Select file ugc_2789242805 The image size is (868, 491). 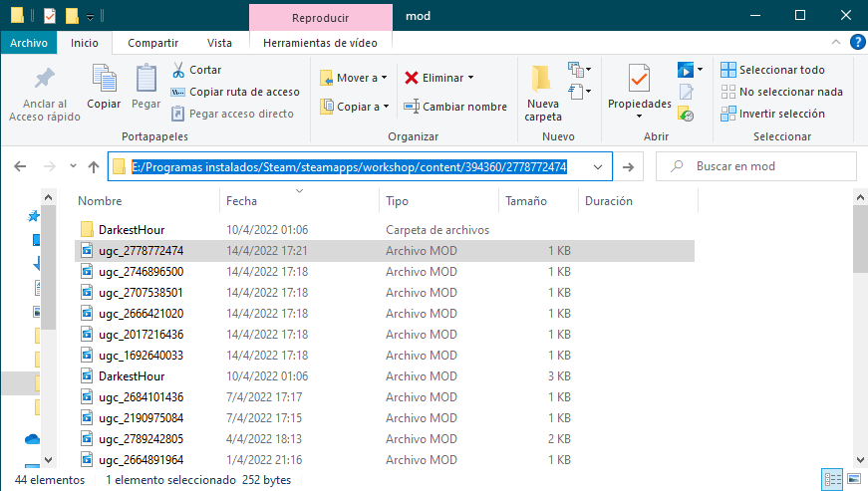click(x=385, y=439)
